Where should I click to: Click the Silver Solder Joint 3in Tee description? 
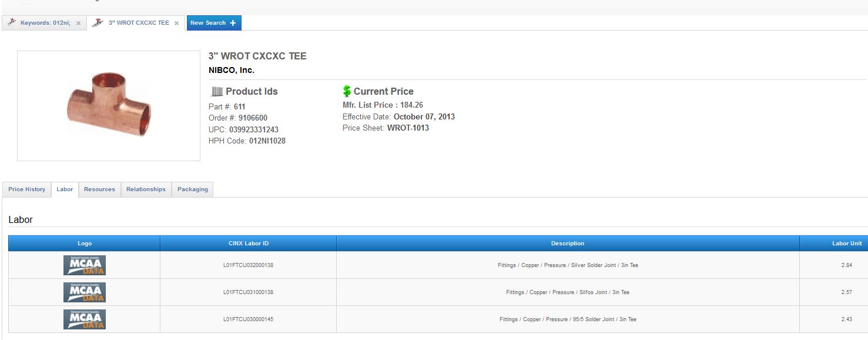pos(568,265)
